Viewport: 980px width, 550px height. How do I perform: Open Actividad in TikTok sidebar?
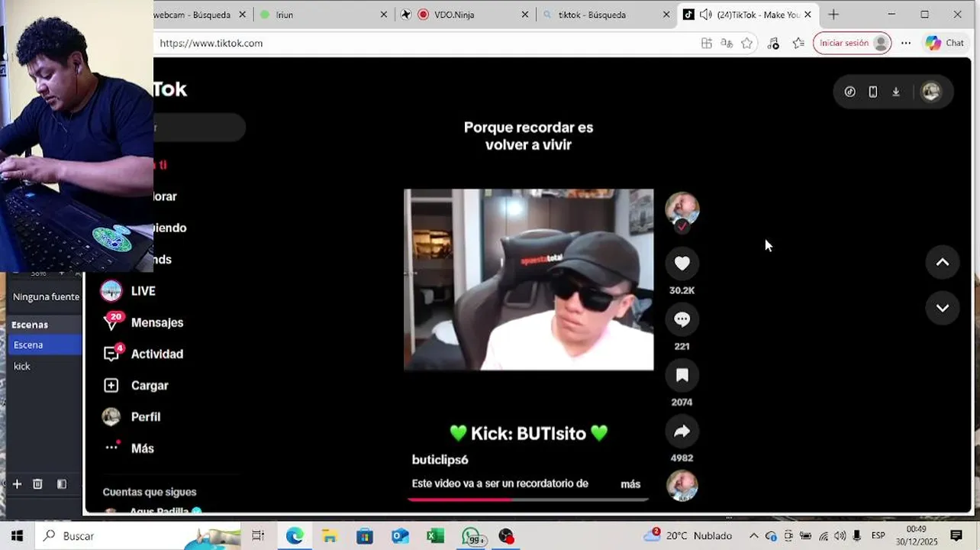(143, 354)
